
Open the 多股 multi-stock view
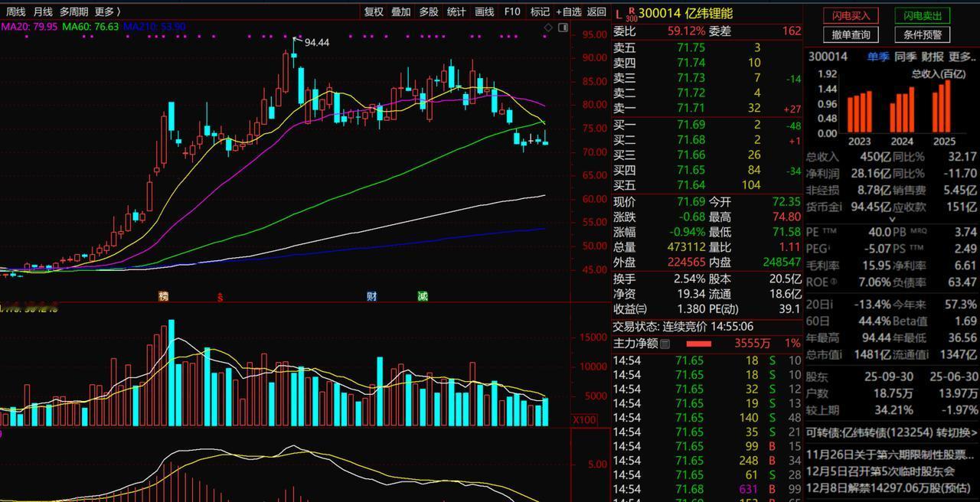429,11
